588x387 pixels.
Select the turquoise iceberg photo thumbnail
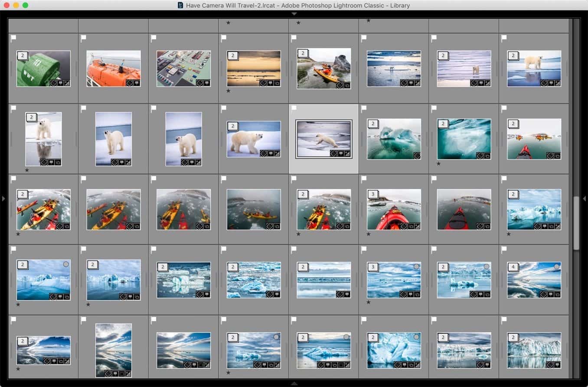pos(394,139)
